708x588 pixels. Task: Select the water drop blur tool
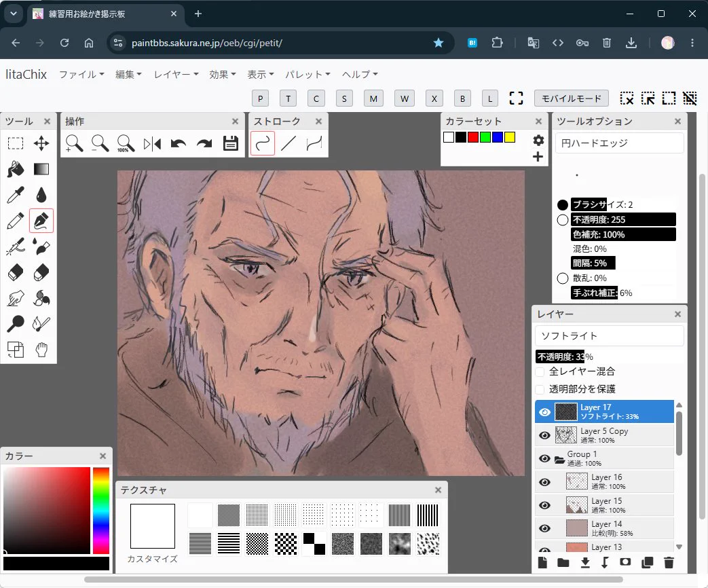pos(41,195)
